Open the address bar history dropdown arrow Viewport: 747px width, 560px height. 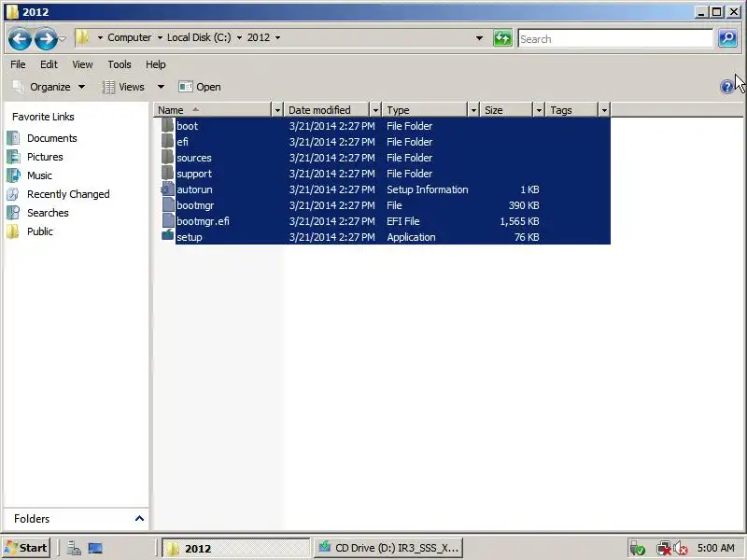tap(479, 38)
